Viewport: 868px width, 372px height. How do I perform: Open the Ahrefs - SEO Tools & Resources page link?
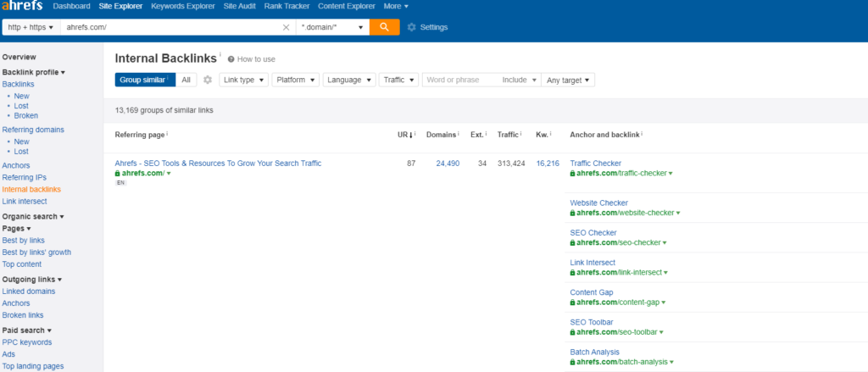(x=218, y=164)
